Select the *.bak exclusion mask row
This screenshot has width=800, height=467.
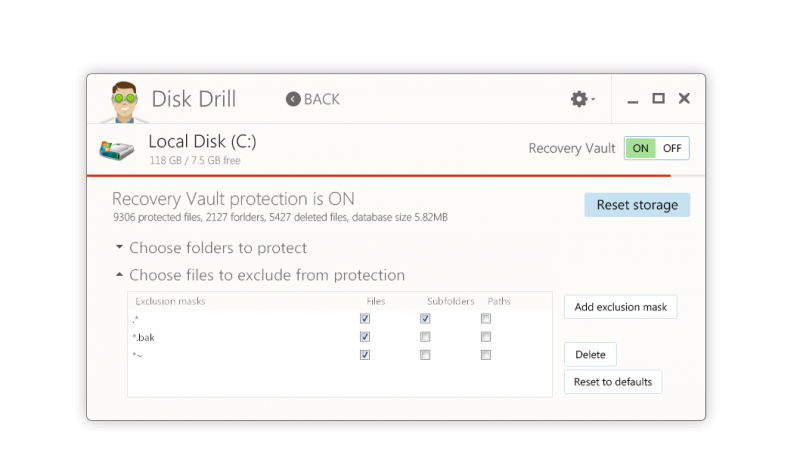340,337
